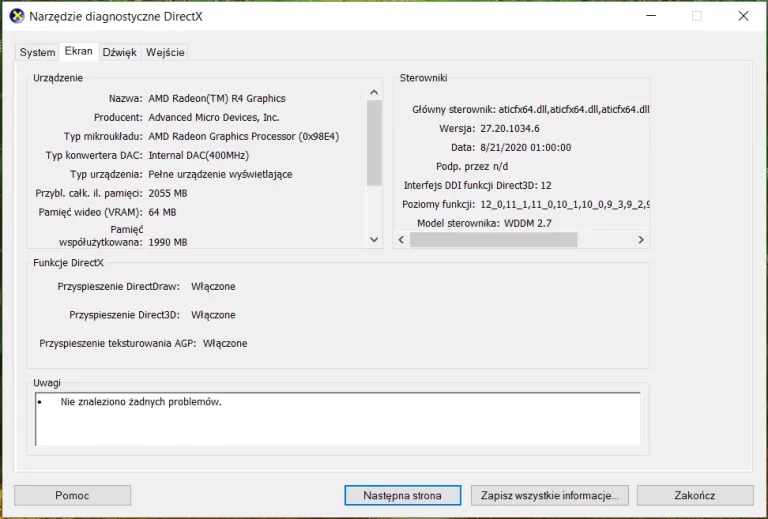Click 'Internal DAC(400MHz)' value
The image size is (768, 519).
198,156
